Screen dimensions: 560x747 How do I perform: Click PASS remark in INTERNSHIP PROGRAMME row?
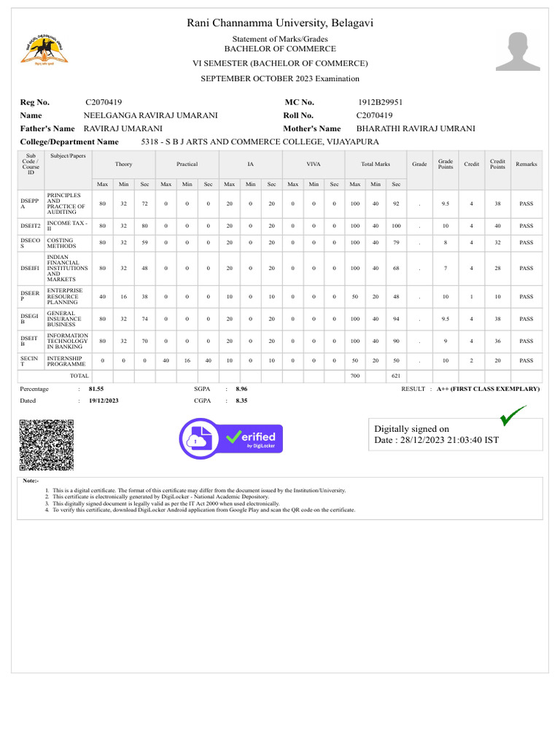(526, 360)
